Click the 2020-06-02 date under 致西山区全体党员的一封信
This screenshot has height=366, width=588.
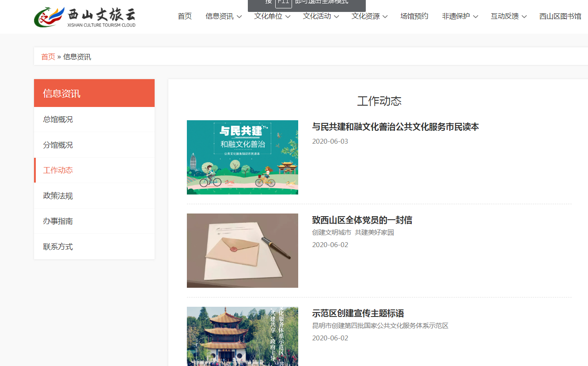coord(330,245)
